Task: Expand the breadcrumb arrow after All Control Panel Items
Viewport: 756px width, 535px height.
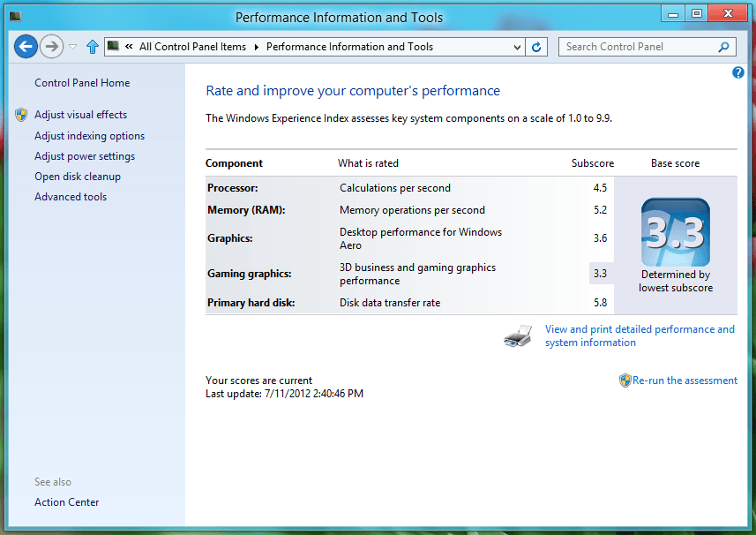Action: tap(256, 47)
